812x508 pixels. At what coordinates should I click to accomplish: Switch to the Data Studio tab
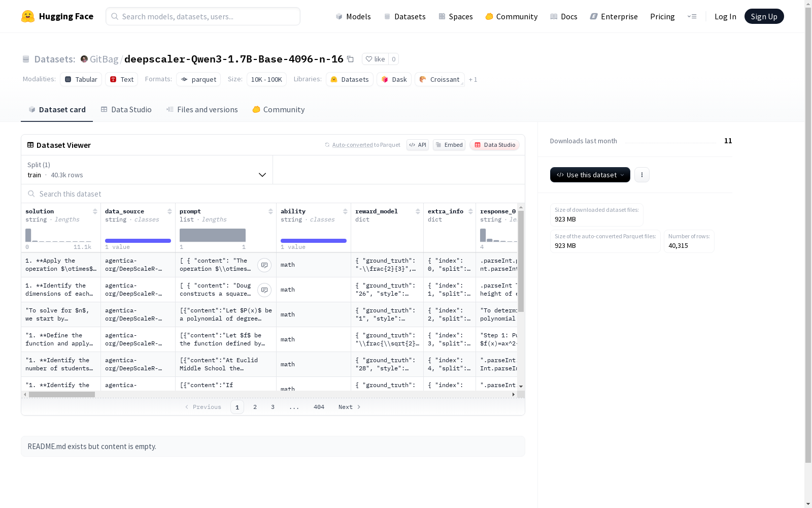pyautogui.click(x=126, y=110)
